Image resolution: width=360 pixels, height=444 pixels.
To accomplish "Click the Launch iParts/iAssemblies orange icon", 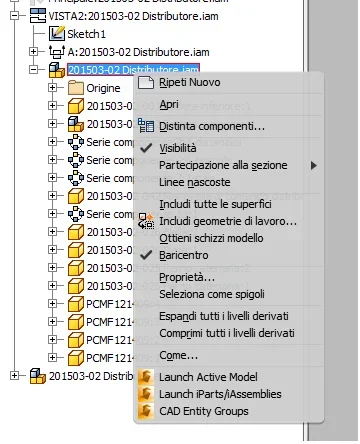I will click(146, 394).
